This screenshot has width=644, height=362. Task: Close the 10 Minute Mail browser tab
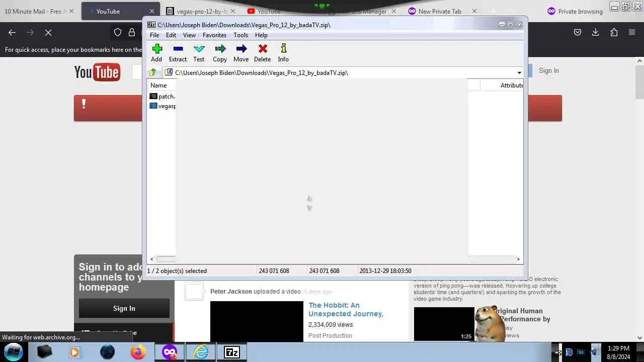pyautogui.click(x=71, y=11)
